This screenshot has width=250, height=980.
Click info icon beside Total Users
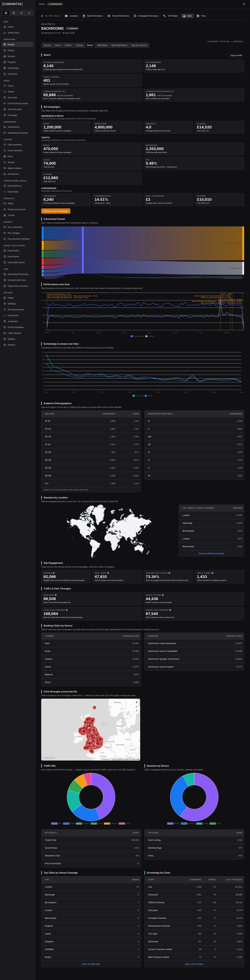[108, 573]
